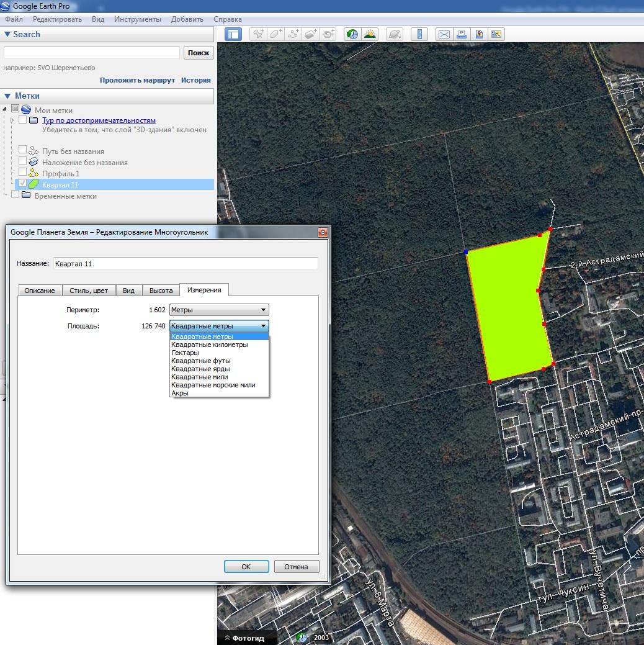Select Гектары in the area units list
This screenshot has width=644, height=645.
coord(186,353)
